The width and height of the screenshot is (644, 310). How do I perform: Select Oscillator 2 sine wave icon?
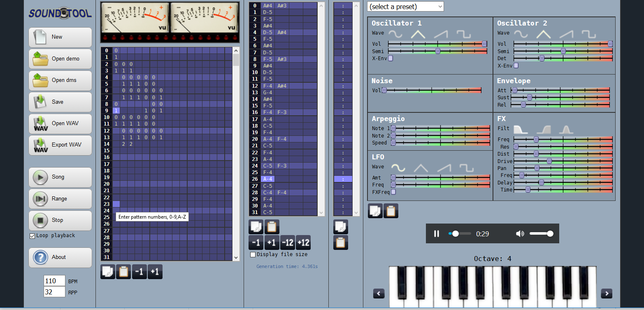(521, 34)
